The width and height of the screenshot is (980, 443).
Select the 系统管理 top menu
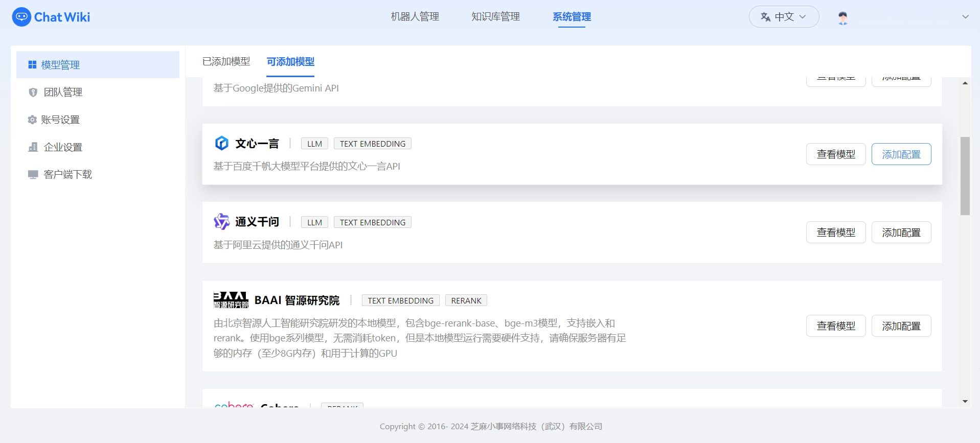click(572, 17)
